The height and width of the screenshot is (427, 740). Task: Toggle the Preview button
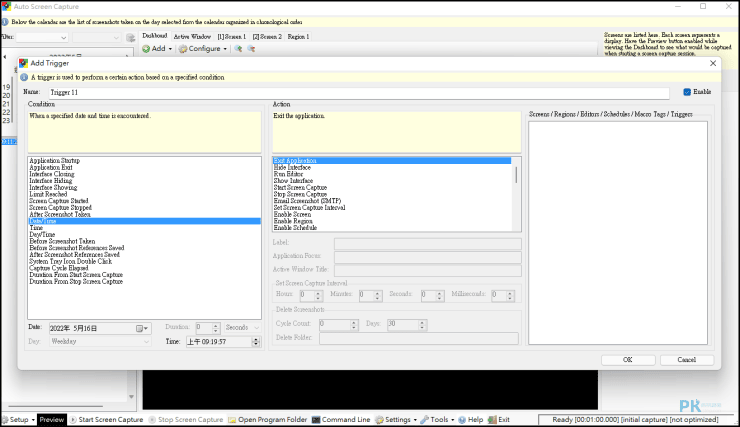coord(51,419)
